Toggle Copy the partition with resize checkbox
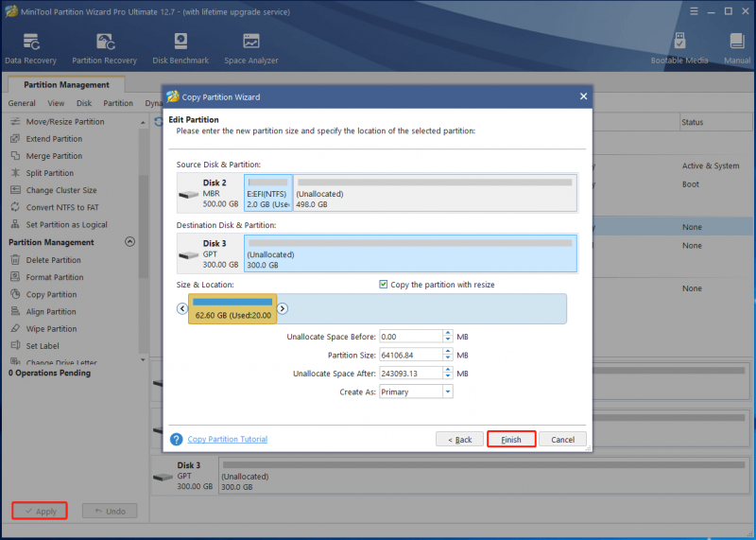 click(x=384, y=285)
